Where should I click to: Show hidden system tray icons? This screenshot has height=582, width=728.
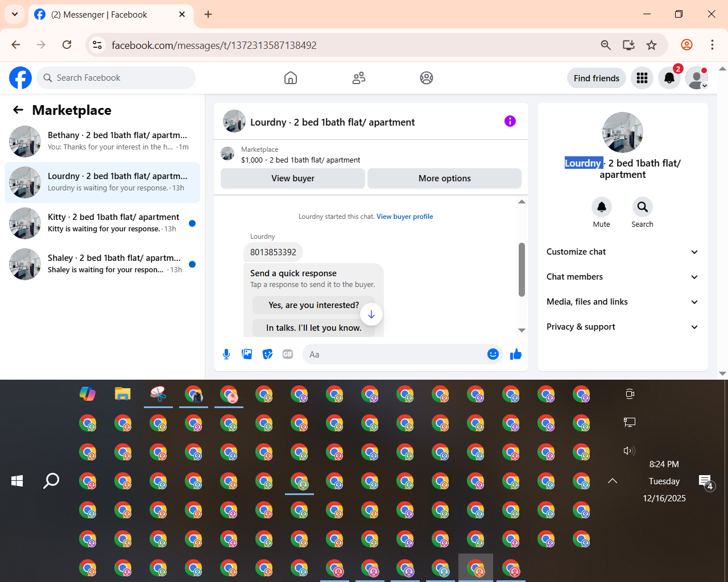613,481
